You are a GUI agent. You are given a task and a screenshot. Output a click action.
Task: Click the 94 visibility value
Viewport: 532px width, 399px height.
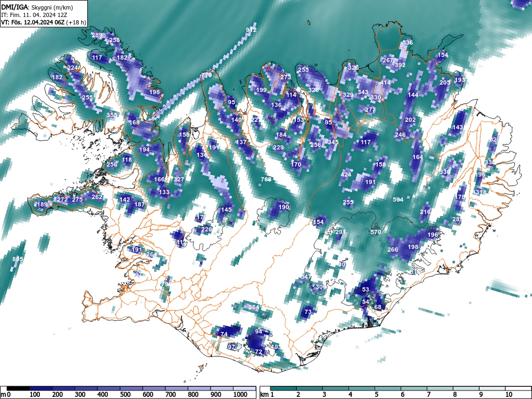click(259, 332)
